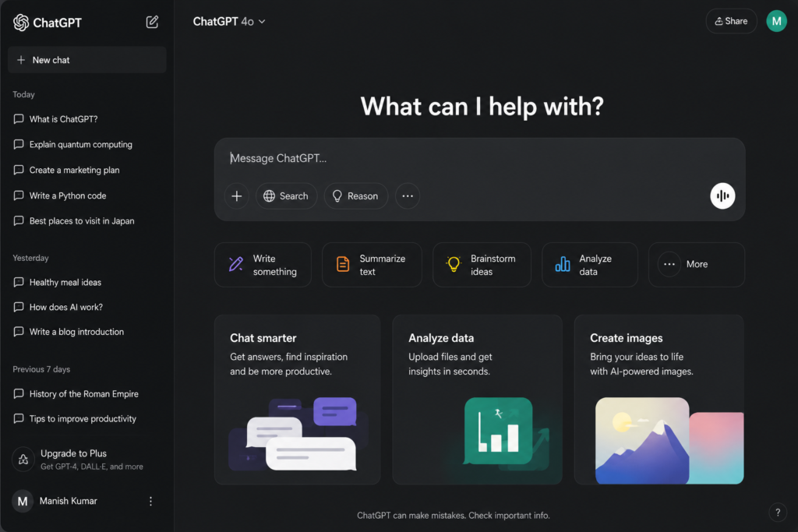This screenshot has width=798, height=532.
Task: Click the Upgrade to Plus sparkle icon
Action: point(23,460)
